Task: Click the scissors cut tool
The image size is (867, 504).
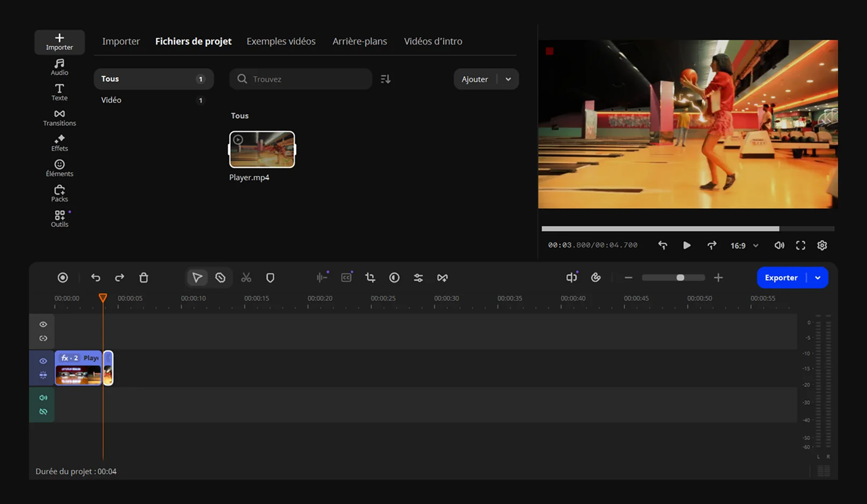Action: [246, 277]
